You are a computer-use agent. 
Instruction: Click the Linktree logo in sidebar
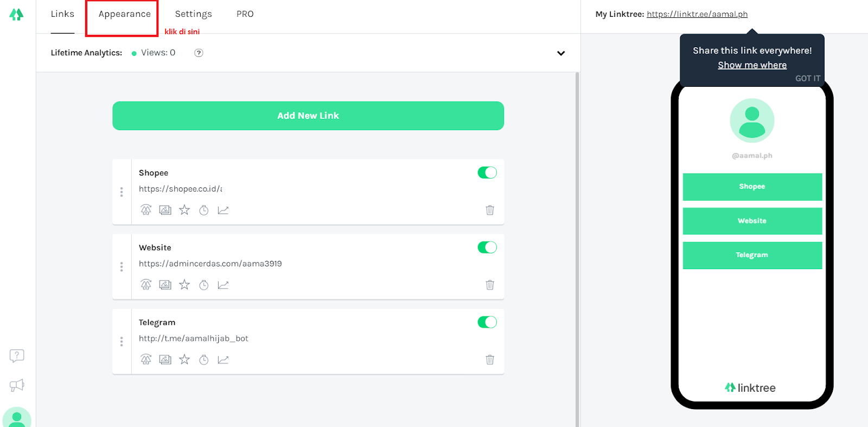pos(16,15)
